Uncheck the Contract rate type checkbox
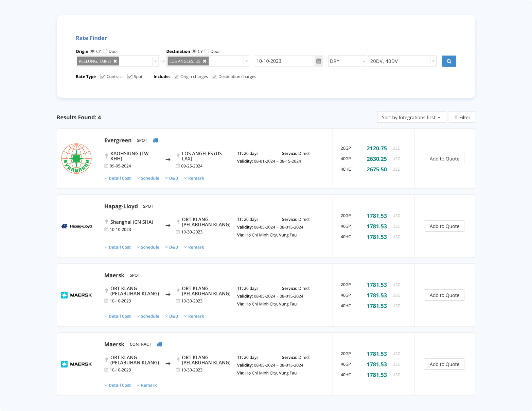The height and width of the screenshot is (411, 532). coord(103,76)
